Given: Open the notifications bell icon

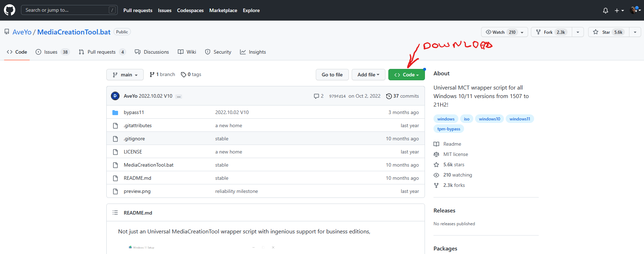Looking at the screenshot, I should tap(605, 11).
